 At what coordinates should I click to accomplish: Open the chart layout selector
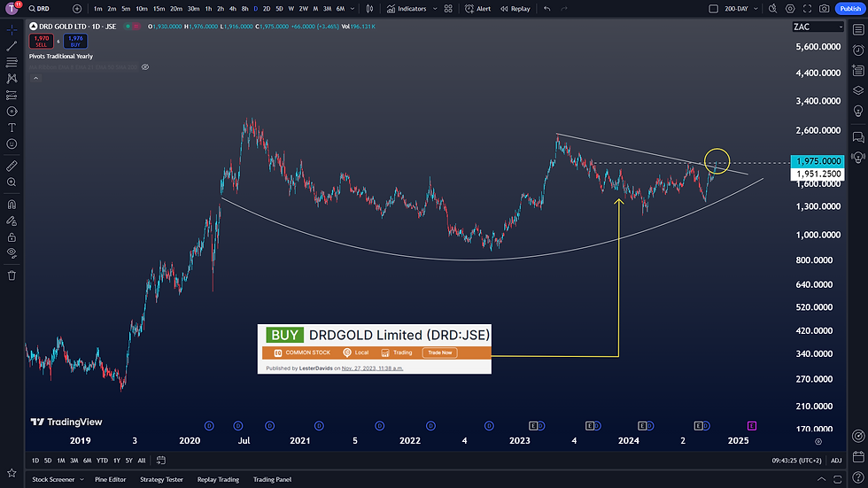(x=714, y=8)
